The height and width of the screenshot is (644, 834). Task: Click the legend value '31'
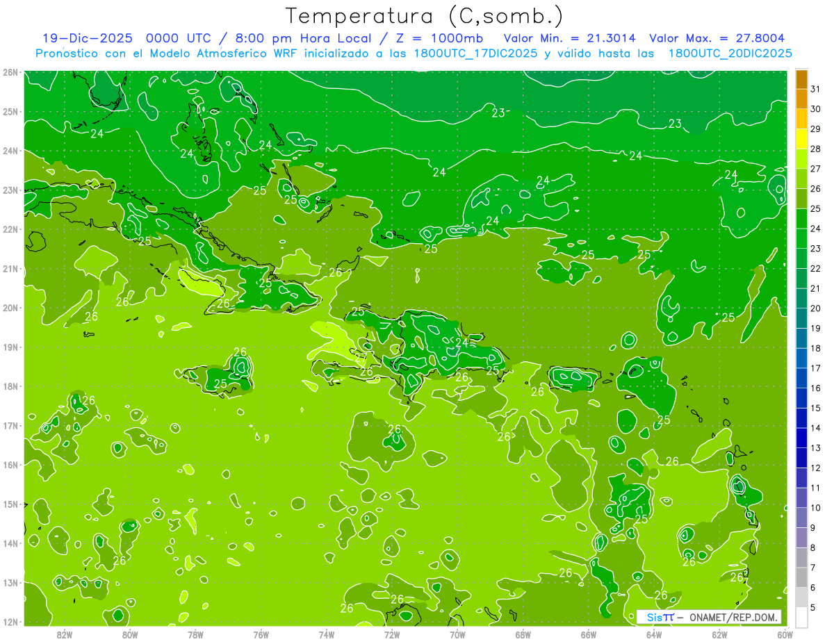click(x=816, y=89)
